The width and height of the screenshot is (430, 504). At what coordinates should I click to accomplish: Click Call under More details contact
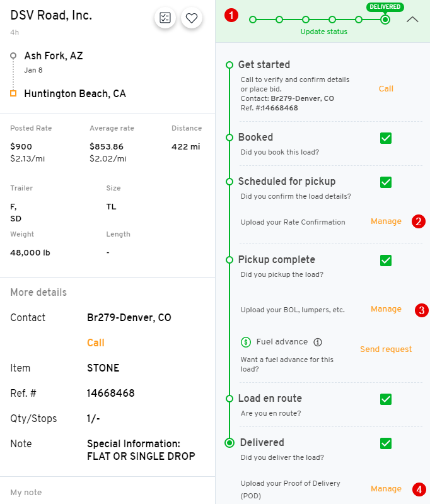[x=96, y=343]
